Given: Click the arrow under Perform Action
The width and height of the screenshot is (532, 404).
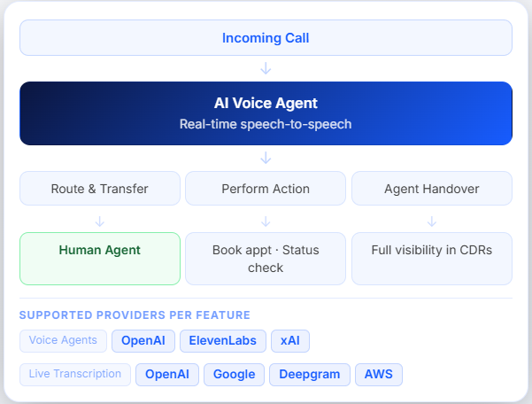Looking at the screenshot, I should click(266, 221).
